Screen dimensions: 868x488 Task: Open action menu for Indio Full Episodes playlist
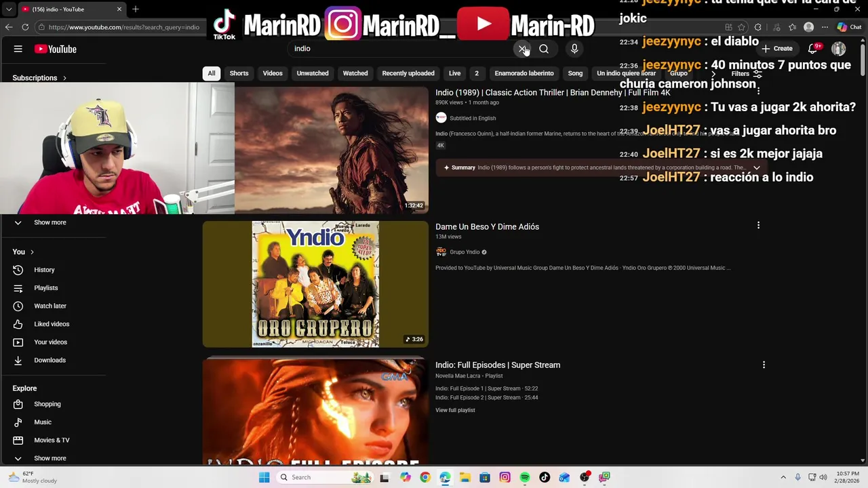tap(764, 365)
